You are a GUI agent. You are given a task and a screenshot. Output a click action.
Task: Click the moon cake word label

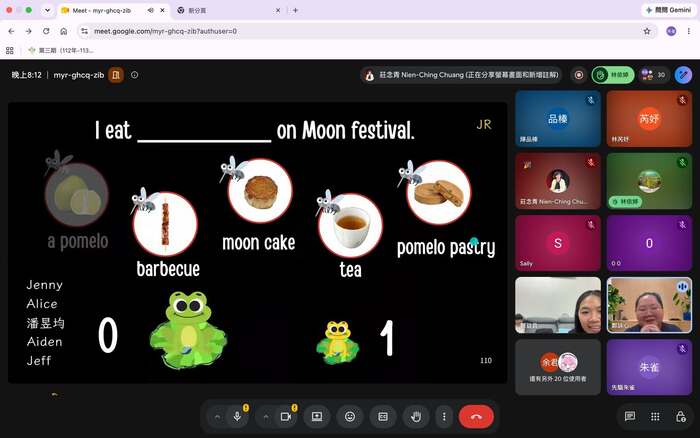pos(258,242)
